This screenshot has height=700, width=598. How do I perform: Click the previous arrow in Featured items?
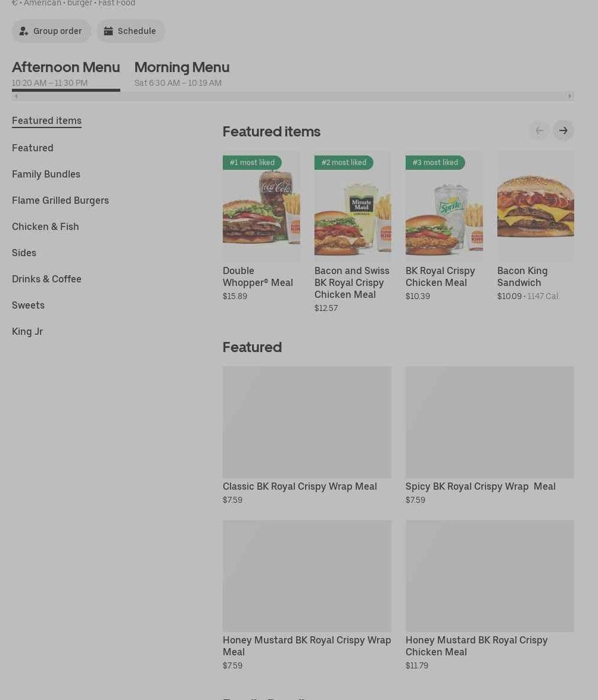539,130
